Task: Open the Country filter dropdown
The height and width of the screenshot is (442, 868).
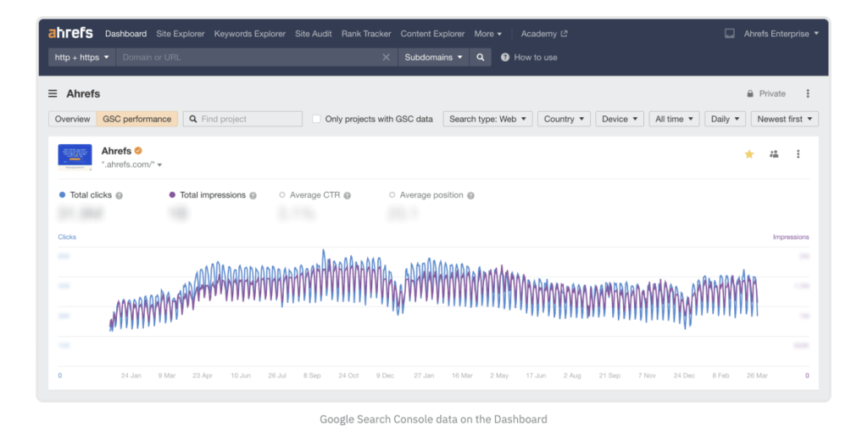Action: [564, 120]
